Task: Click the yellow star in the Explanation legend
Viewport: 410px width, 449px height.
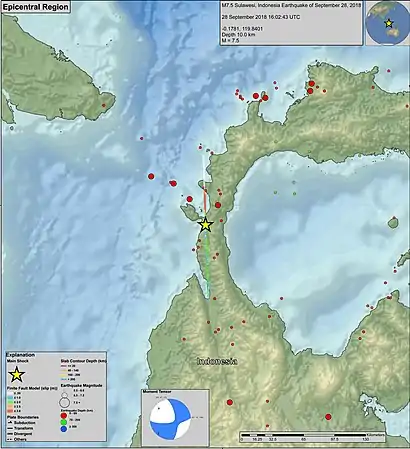Action: [17, 374]
